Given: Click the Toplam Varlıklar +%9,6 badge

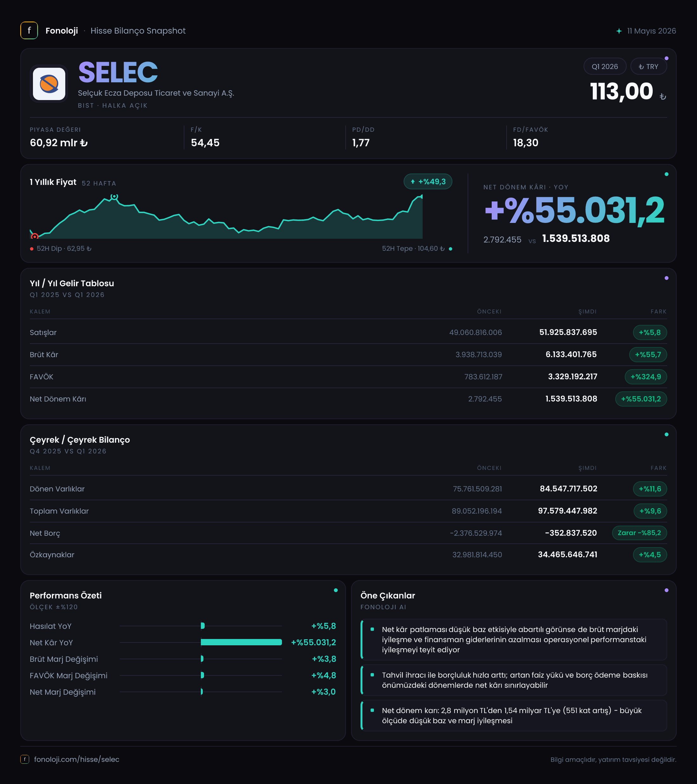Looking at the screenshot, I should 650,511.
